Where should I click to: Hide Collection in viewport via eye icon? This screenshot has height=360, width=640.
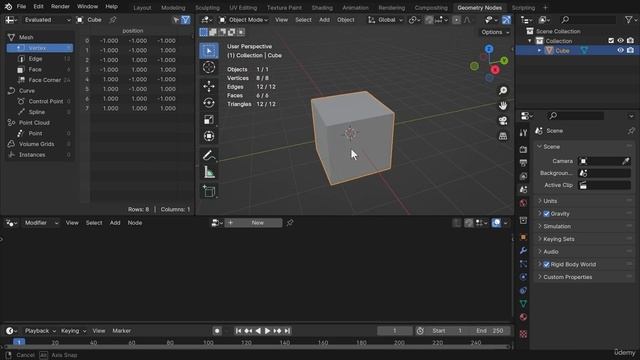[620, 41]
